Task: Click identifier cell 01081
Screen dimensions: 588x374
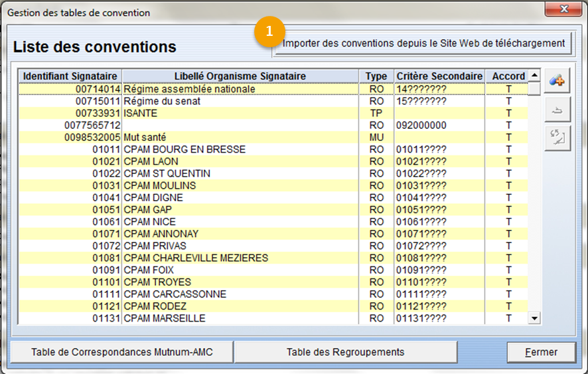Action: coord(70,258)
